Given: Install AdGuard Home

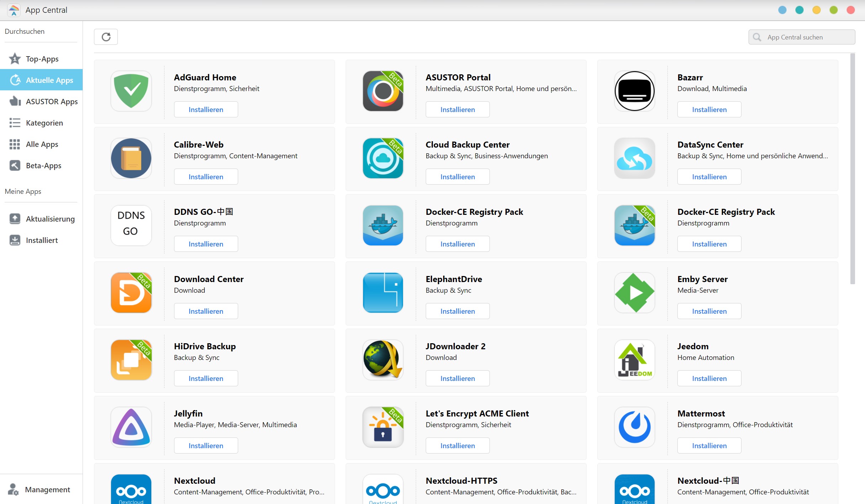Looking at the screenshot, I should [206, 110].
